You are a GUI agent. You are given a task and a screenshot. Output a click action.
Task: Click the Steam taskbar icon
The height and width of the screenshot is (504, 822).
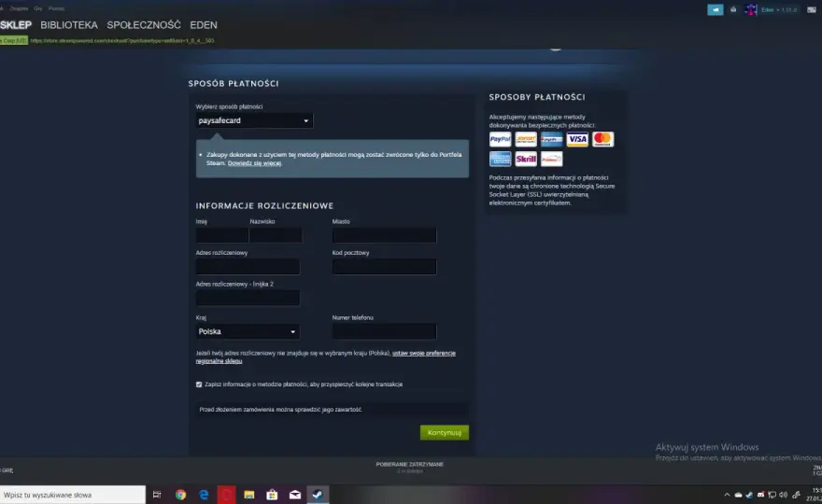tap(318, 495)
